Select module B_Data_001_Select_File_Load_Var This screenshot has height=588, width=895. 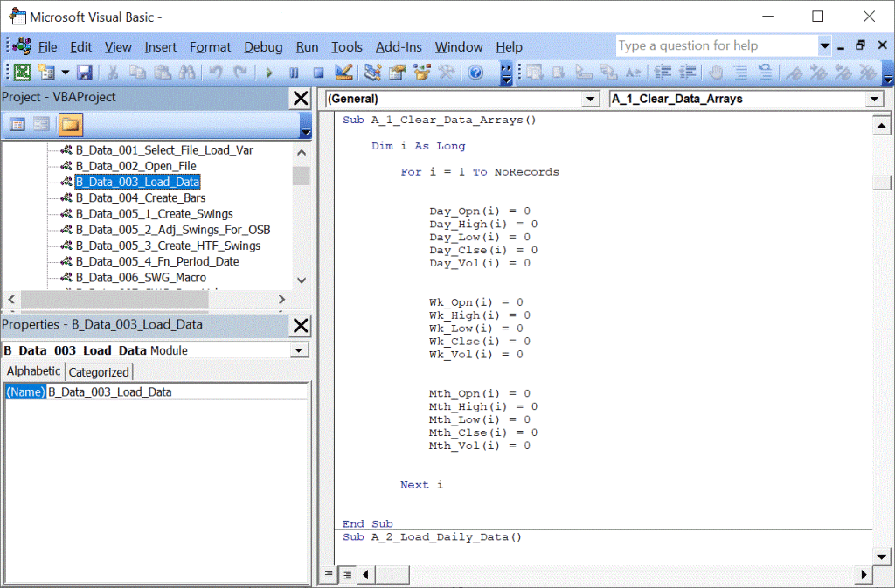point(164,150)
